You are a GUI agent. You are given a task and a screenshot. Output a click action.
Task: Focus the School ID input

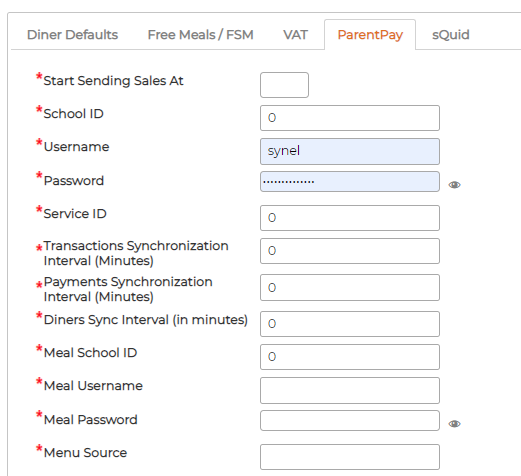[350, 118]
